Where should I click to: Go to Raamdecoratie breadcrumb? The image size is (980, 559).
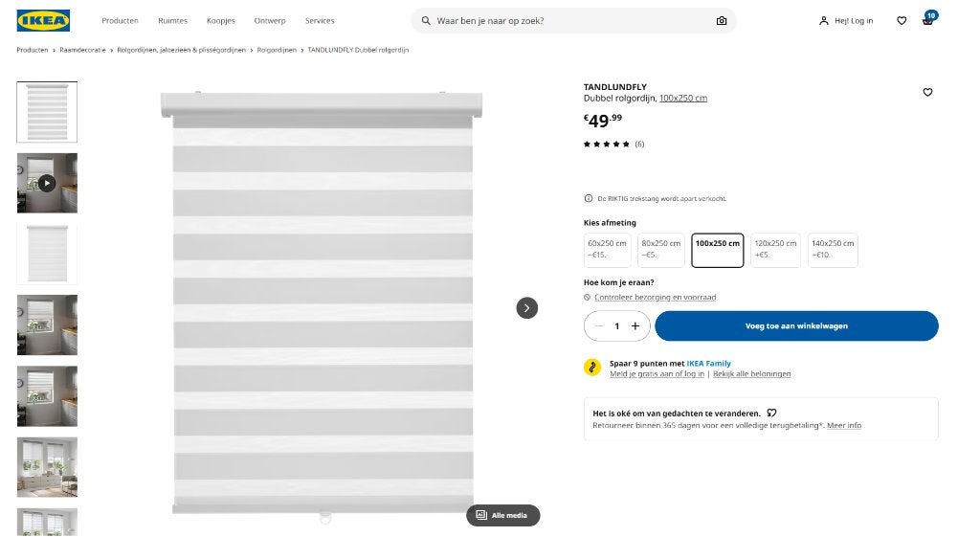click(82, 50)
